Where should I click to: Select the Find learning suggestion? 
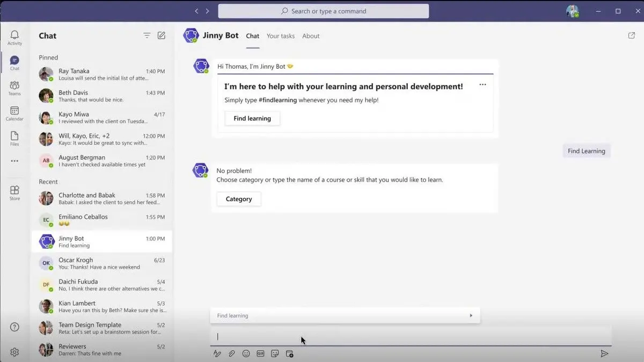point(345,315)
